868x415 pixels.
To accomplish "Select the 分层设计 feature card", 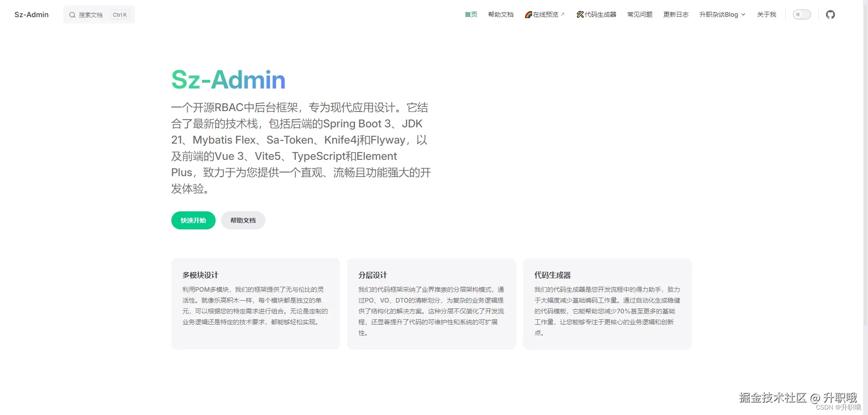I will [431, 304].
